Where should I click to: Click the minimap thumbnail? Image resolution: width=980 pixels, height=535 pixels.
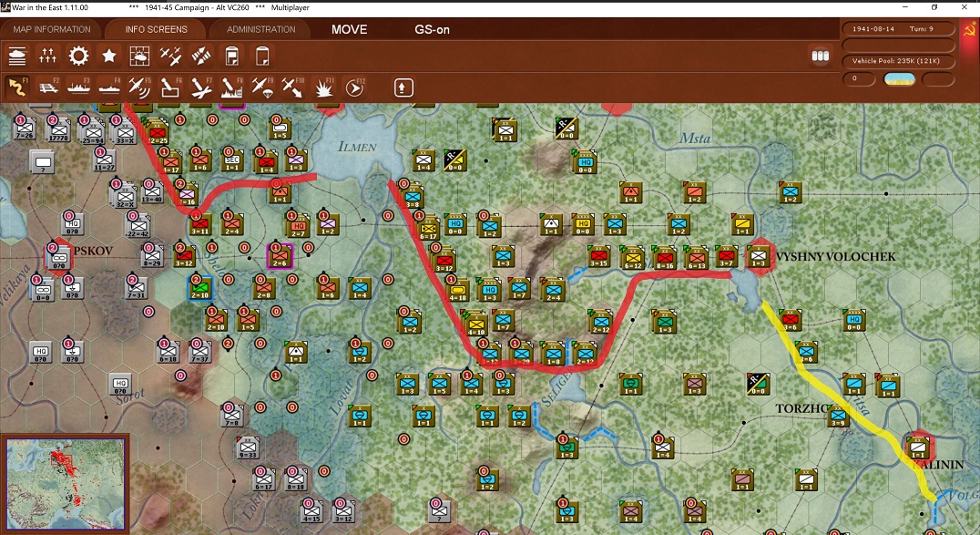[x=66, y=484]
